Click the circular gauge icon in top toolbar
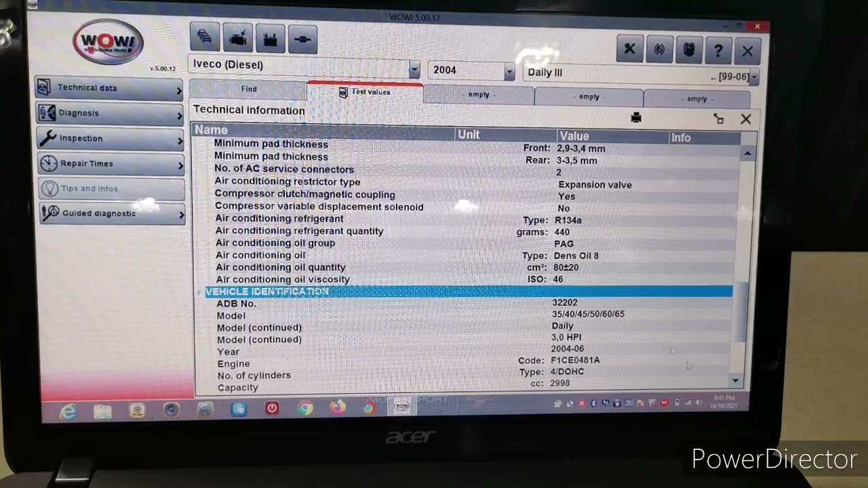868x488 pixels. pyautogui.click(x=659, y=49)
